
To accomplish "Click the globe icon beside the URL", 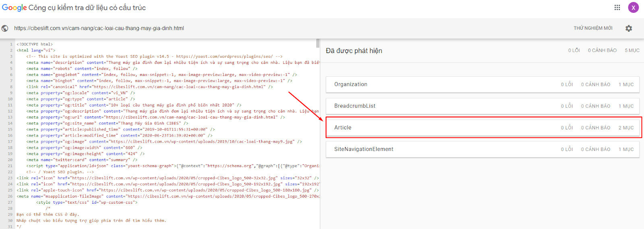I will tap(5, 28).
